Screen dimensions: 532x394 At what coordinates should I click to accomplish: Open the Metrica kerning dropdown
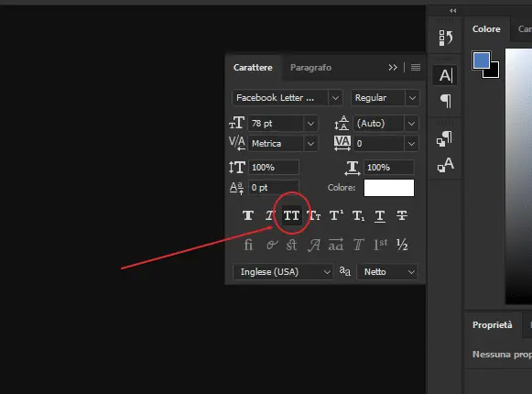310,144
